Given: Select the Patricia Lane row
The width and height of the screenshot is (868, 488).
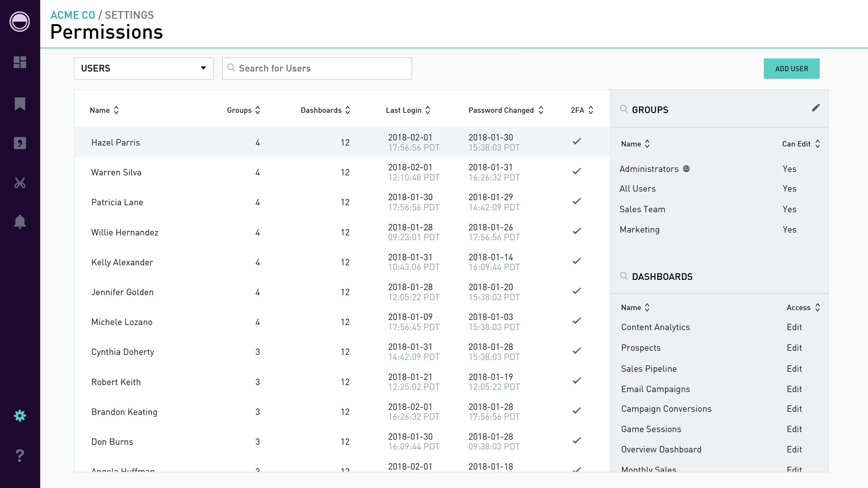Looking at the screenshot, I should 342,202.
